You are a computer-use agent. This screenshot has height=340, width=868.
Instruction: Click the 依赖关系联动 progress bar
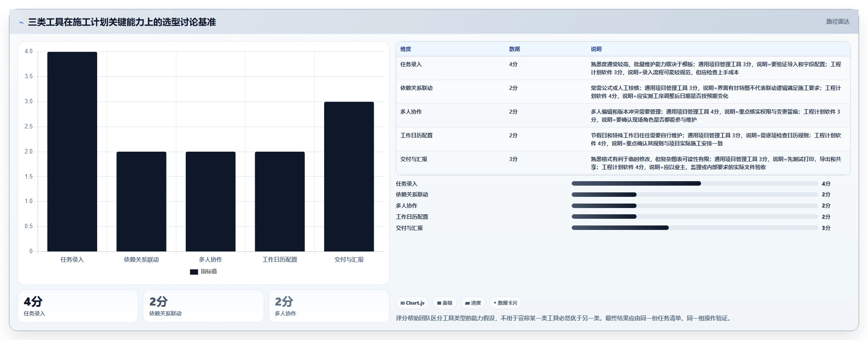pyautogui.click(x=695, y=195)
